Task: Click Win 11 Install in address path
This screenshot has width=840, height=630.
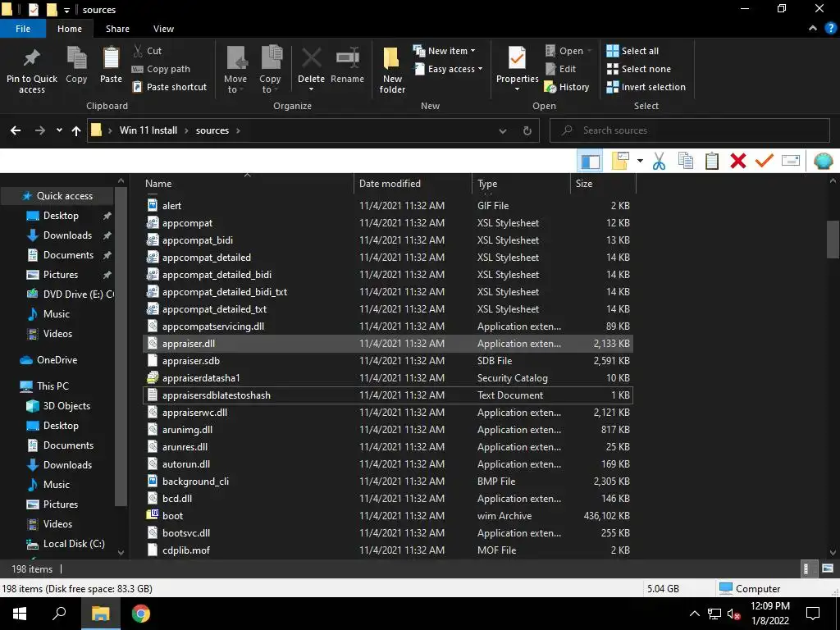Action: click(148, 130)
